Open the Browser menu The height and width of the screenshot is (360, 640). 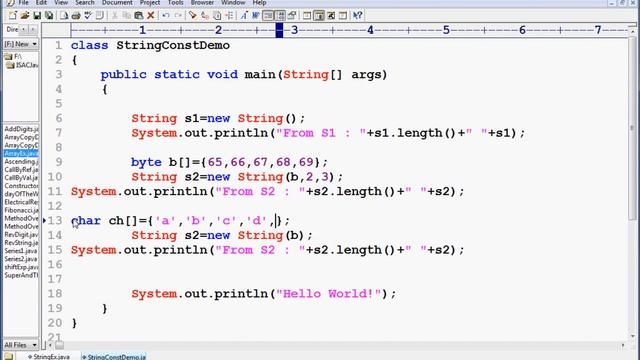point(202,2)
